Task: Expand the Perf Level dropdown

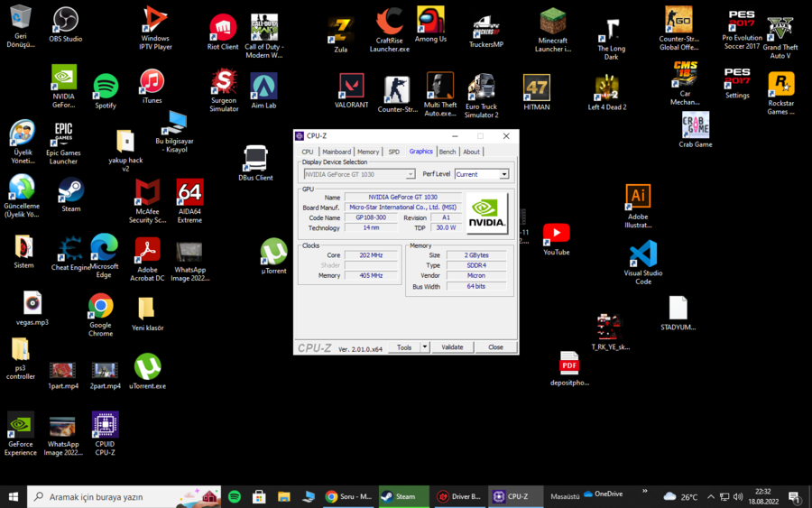Action: click(503, 174)
